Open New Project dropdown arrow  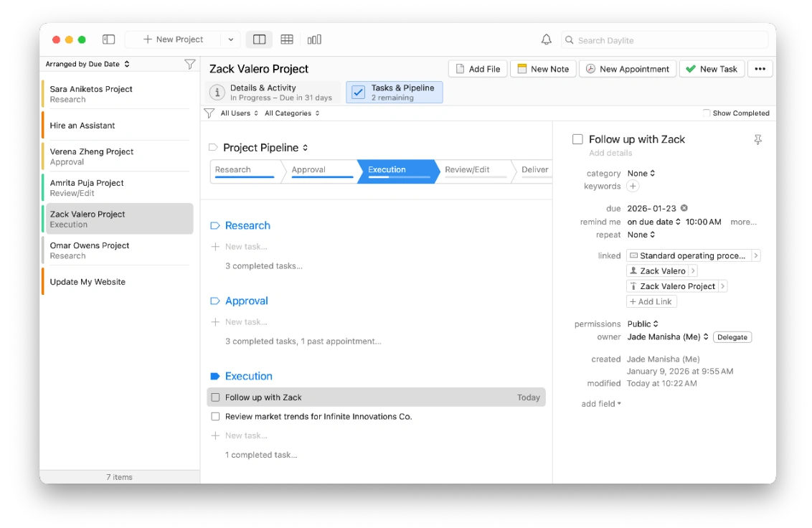tap(230, 39)
